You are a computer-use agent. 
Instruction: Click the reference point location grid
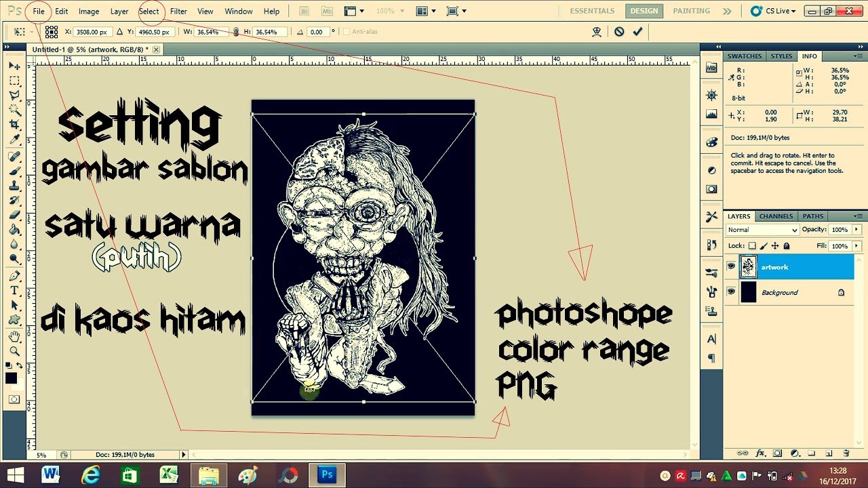pyautogui.click(x=52, y=32)
